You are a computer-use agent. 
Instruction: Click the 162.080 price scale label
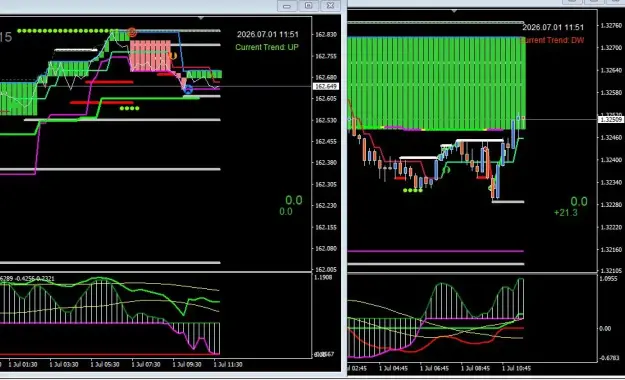pyautogui.click(x=326, y=248)
